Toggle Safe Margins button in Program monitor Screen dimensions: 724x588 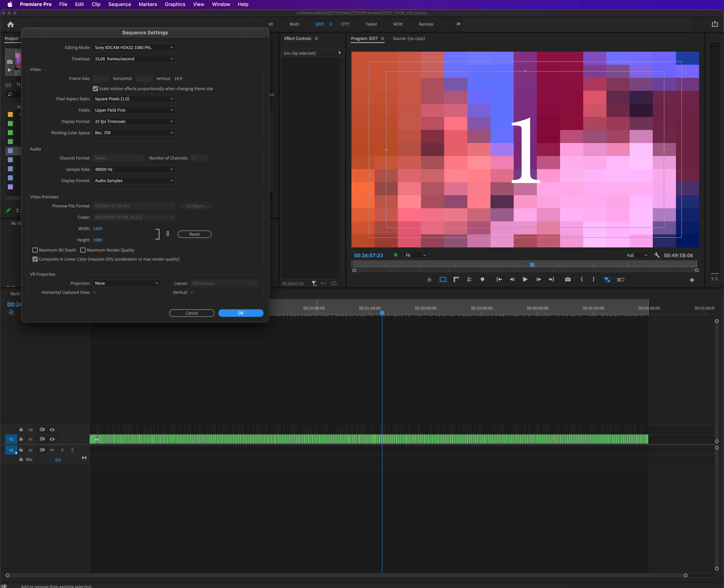tap(443, 279)
